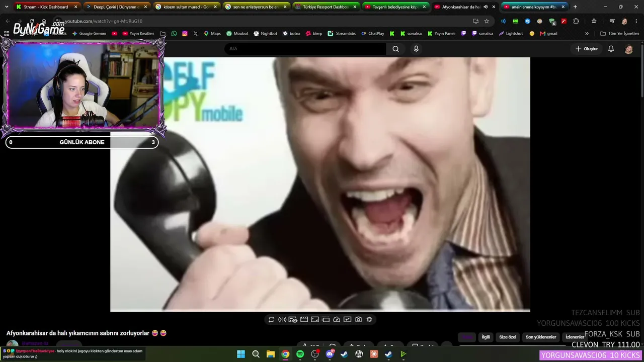Image resolution: width=644 pixels, height=362 pixels.
Task: Open the Instagram bookmark icon
Action: point(185,34)
